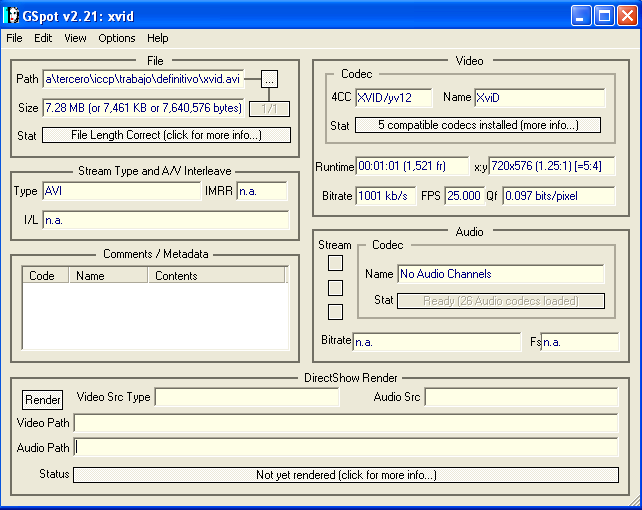Toggle the third audio Stream checkbox
Viewport: 642px width, 510px height.
[x=335, y=312]
